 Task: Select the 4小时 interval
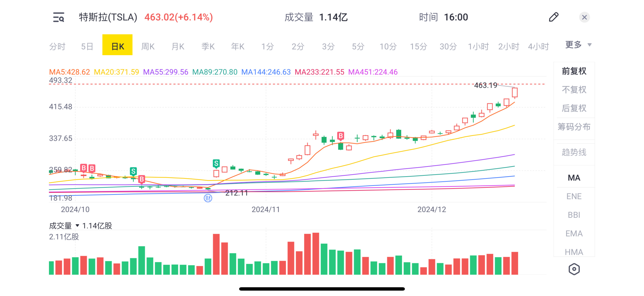pyautogui.click(x=538, y=46)
